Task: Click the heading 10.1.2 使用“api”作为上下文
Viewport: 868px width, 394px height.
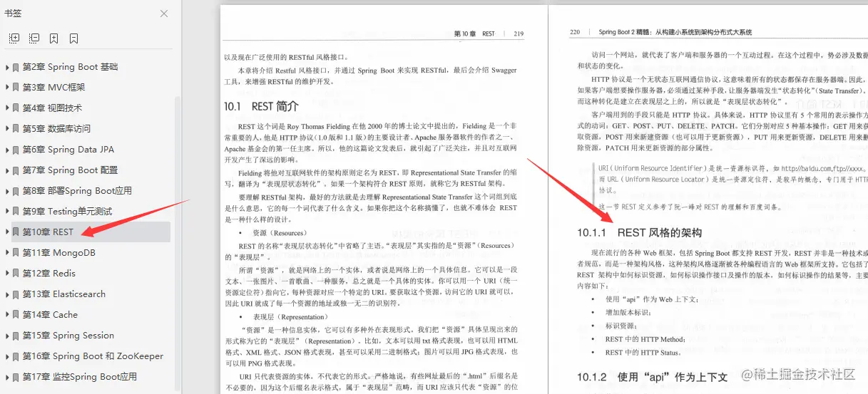Action: click(x=652, y=376)
